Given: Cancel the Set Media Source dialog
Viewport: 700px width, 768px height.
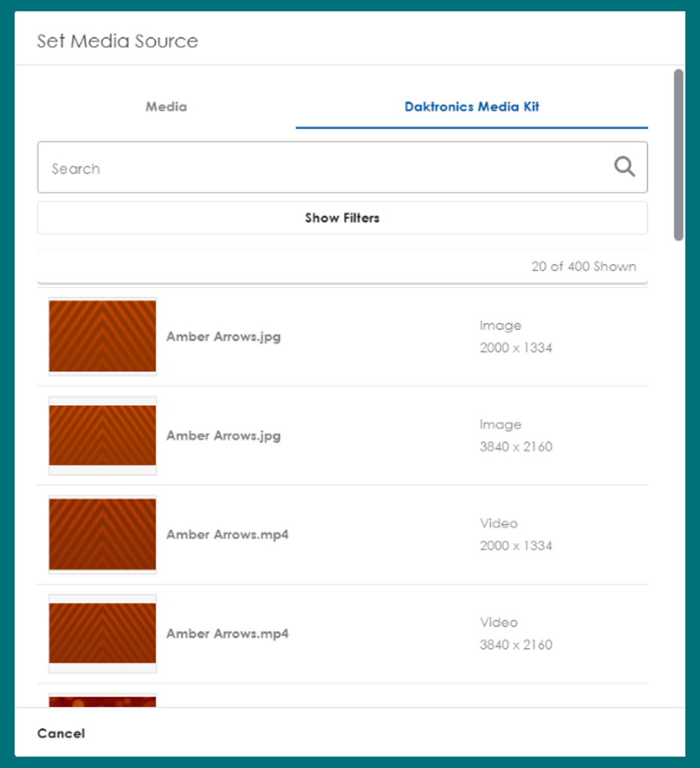Looking at the screenshot, I should (61, 733).
